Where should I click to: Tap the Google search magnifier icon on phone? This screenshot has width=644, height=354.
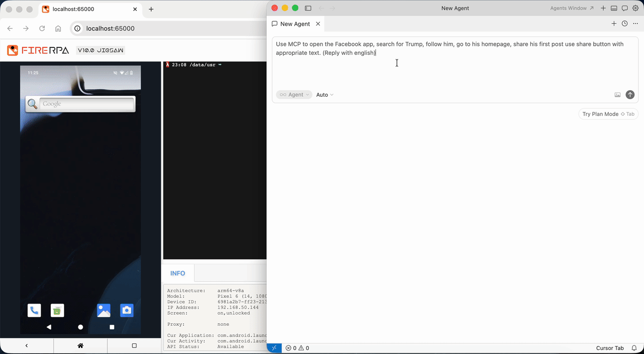(33, 104)
